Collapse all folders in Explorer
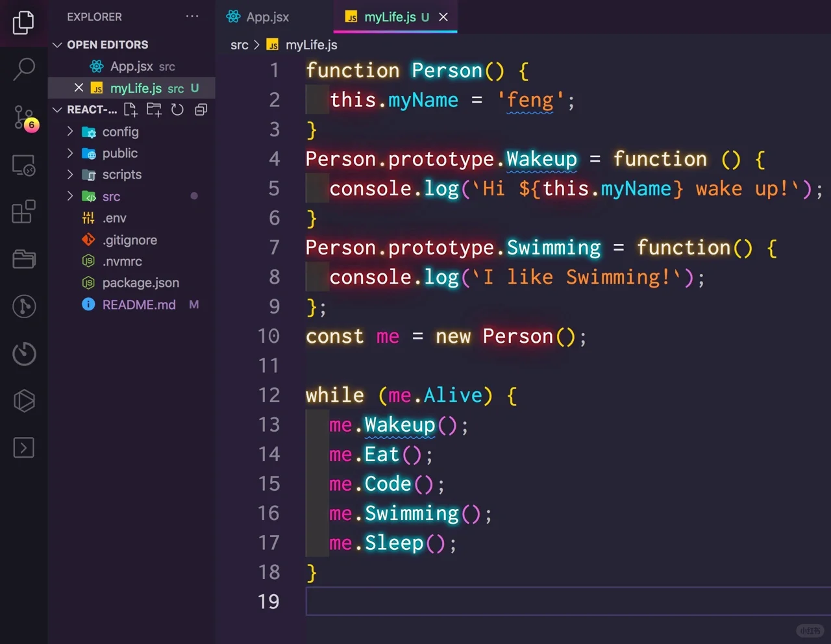The image size is (831, 644). 201,109
